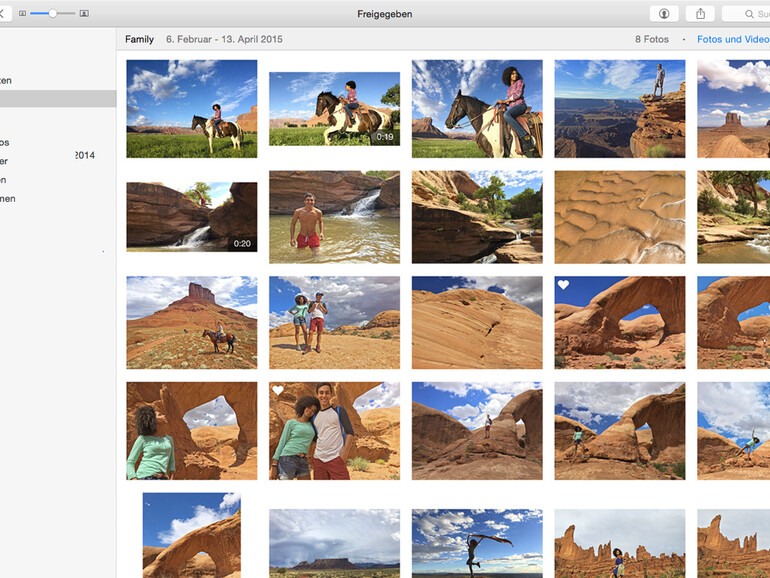The image size is (770, 578).
Task: Select the couple standing on desert rock photo
Action: [334, 323]
